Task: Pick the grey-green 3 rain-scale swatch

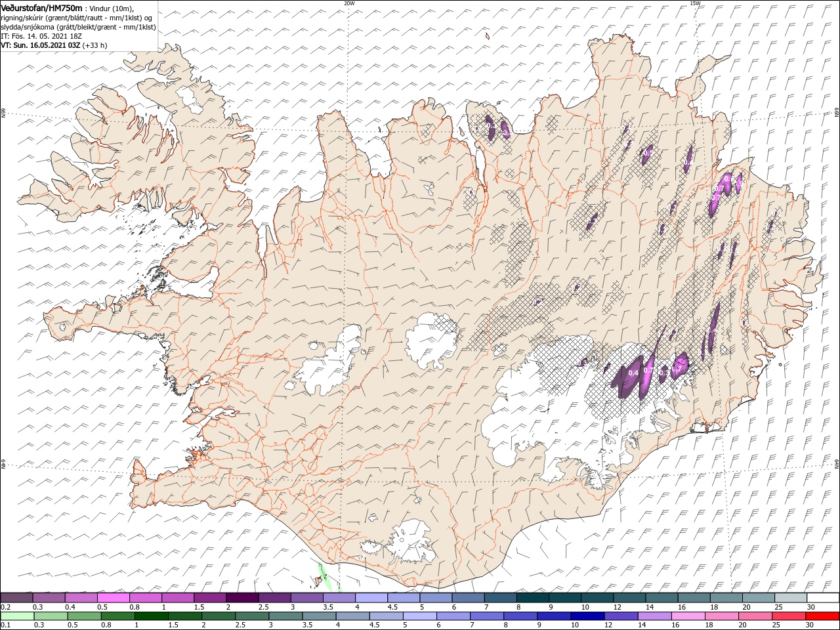Action: (x=285, y=616)
